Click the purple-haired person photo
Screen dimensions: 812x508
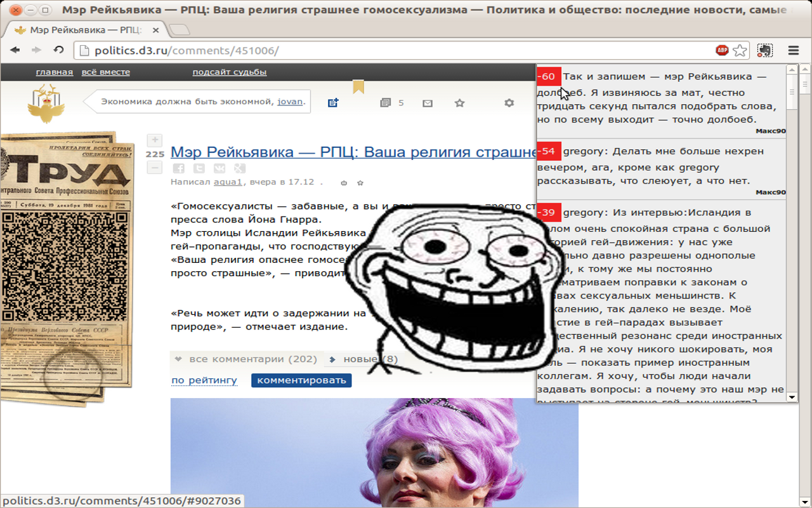point(374,453)
